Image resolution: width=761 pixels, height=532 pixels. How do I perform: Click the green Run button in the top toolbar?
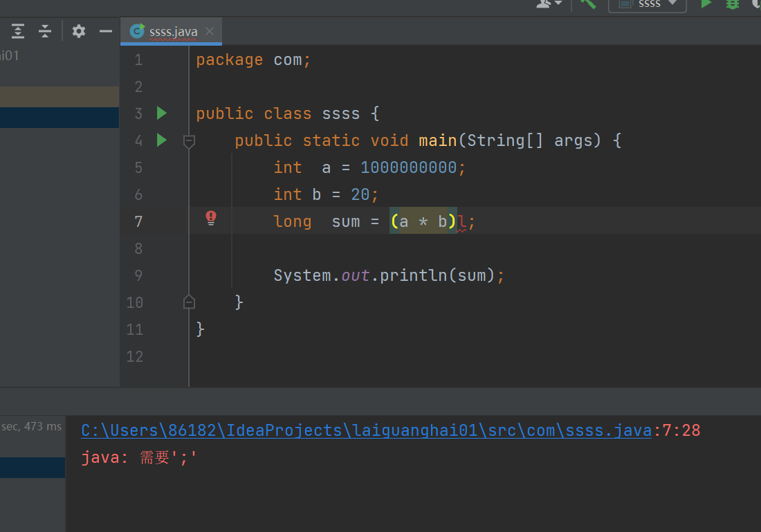[706, 4]
